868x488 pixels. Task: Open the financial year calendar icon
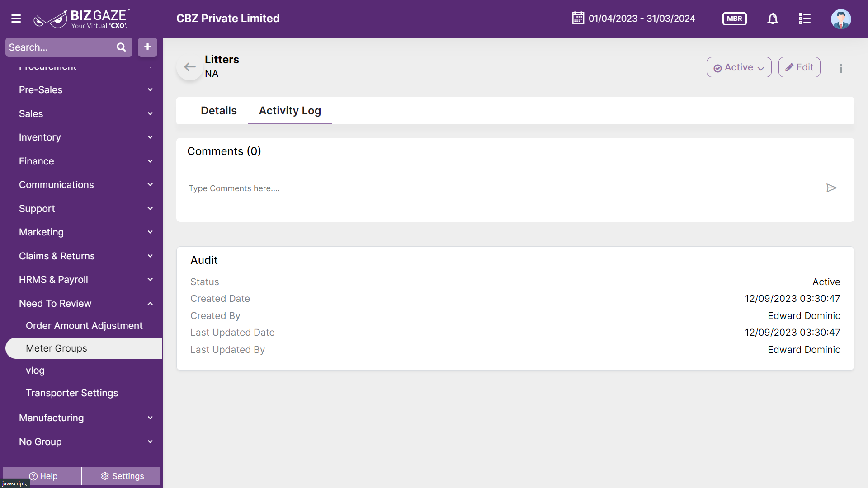(x=578, y=18)
